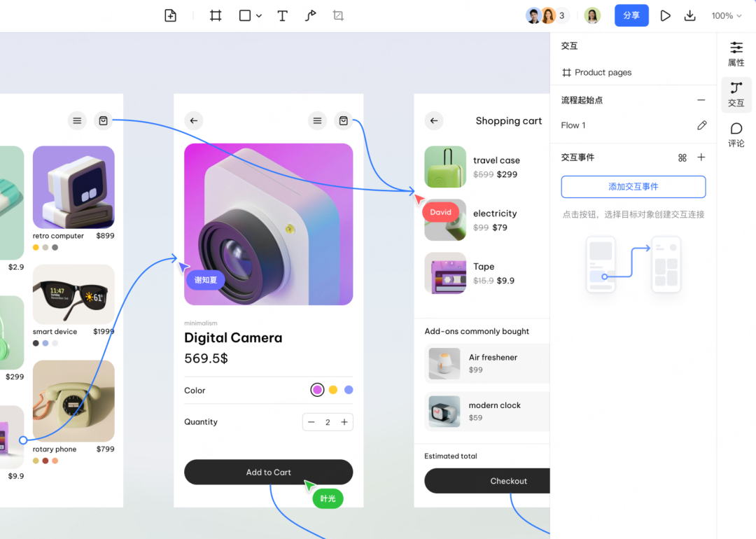Select the black smart device color dot

pos(36,343)
